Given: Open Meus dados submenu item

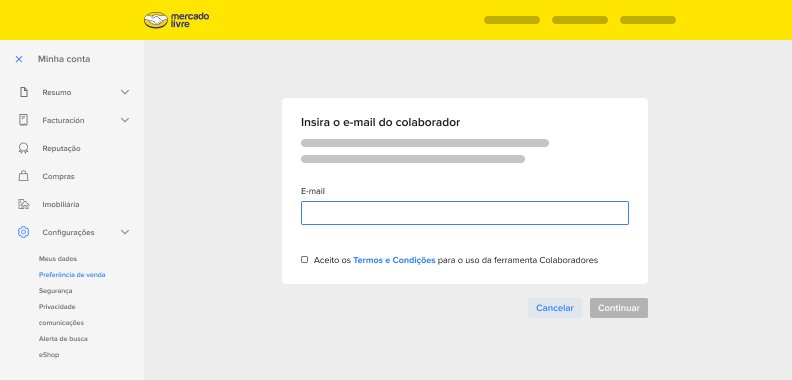Looking at the screenshot, I should point(58,259).
